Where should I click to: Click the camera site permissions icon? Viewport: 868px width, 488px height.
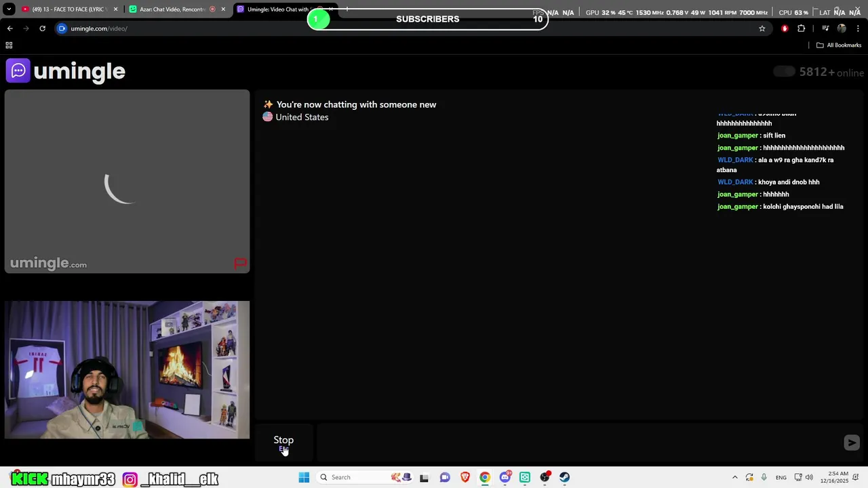click(62, 28)
